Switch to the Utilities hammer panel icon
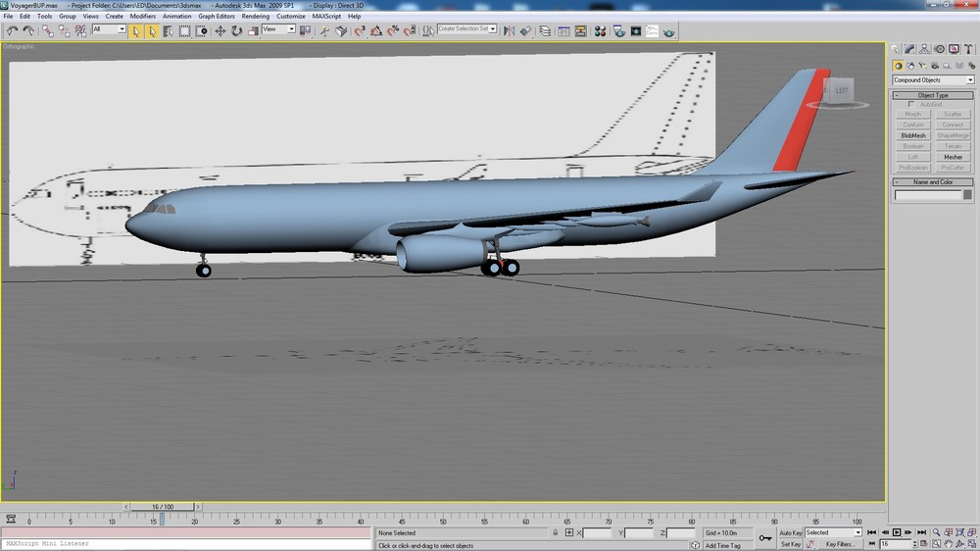The image size is (980, 551). pos(968,49)
